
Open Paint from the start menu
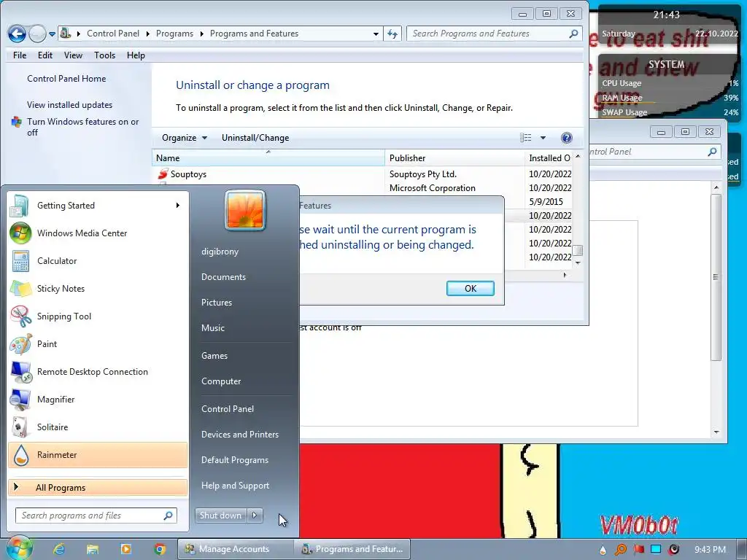coord(97,344)
